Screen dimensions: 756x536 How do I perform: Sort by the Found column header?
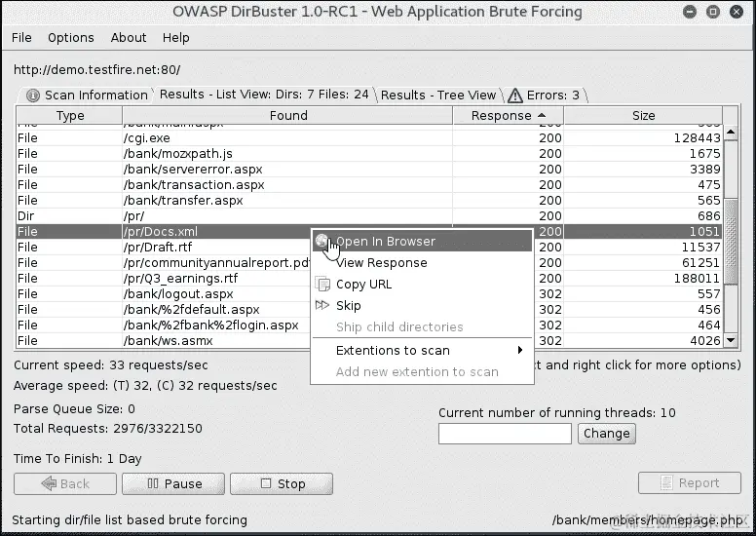coord(287,116)
